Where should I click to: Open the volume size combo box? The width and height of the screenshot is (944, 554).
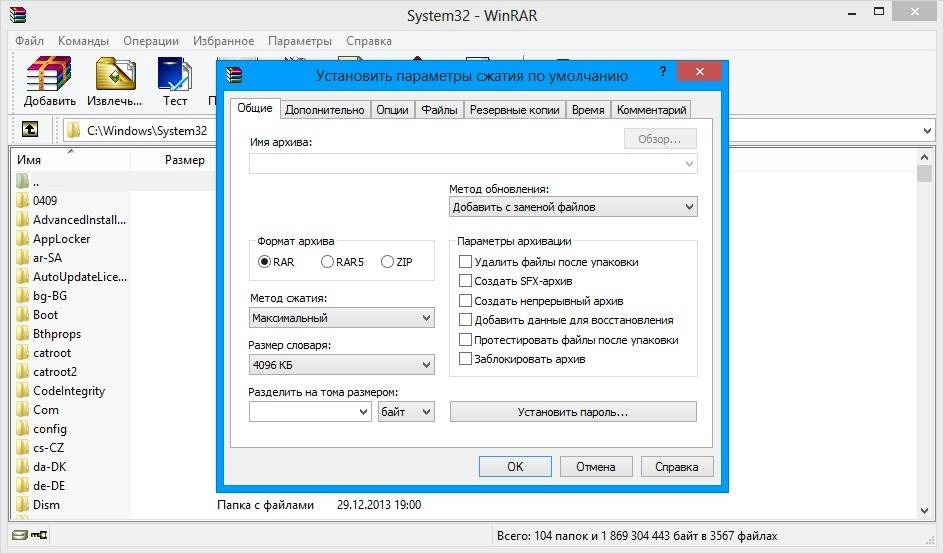(310, 412)
